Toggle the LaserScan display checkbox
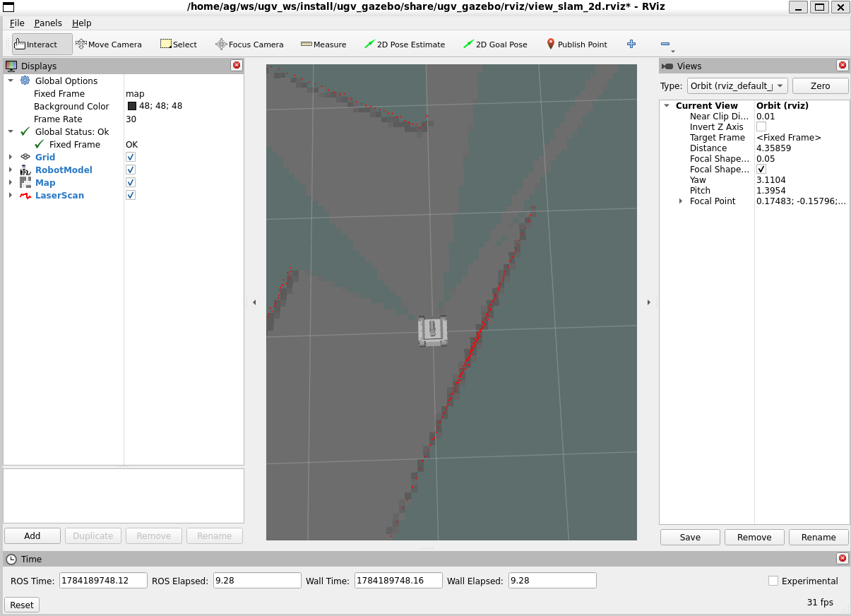This screenshot has width=851, height=616. [131, 195]
